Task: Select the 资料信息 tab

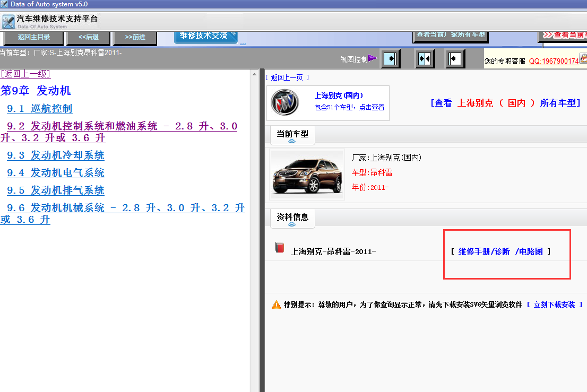Action: [x=292, y=218]
